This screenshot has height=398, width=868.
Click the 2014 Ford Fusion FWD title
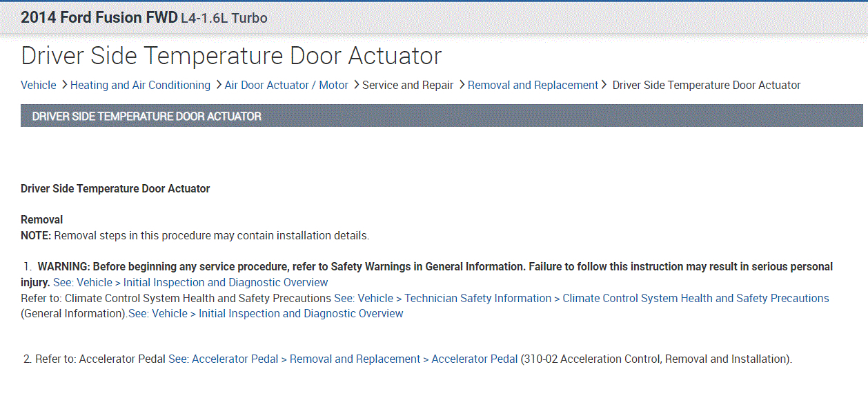tap(99, 18)
